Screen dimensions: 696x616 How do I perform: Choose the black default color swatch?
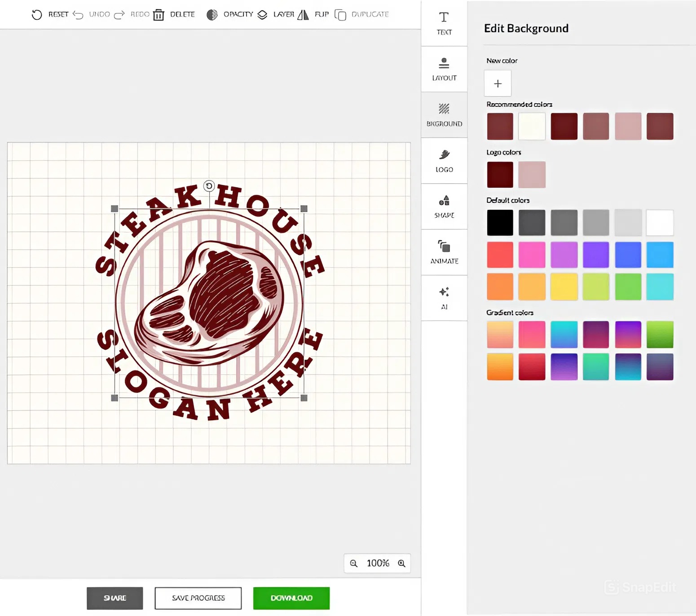pos(500,223)
